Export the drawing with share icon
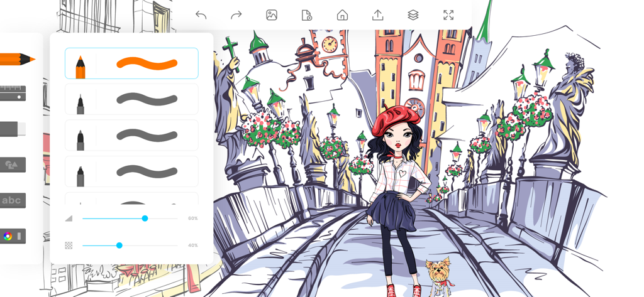 tap(377, 15)
